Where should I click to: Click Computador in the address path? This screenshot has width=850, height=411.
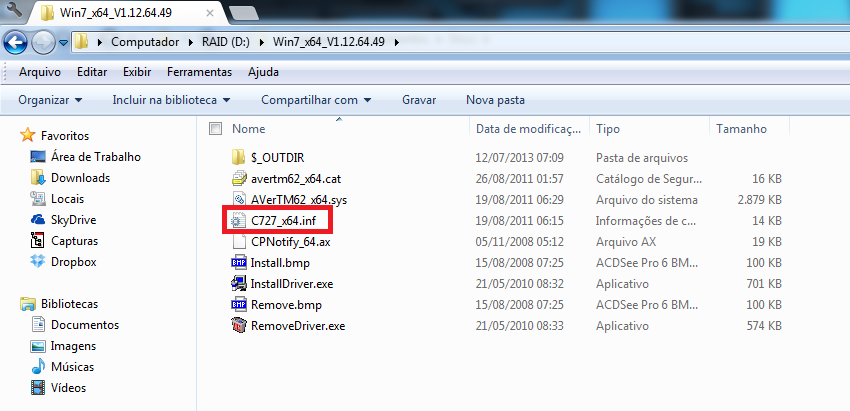click(145, 42)
